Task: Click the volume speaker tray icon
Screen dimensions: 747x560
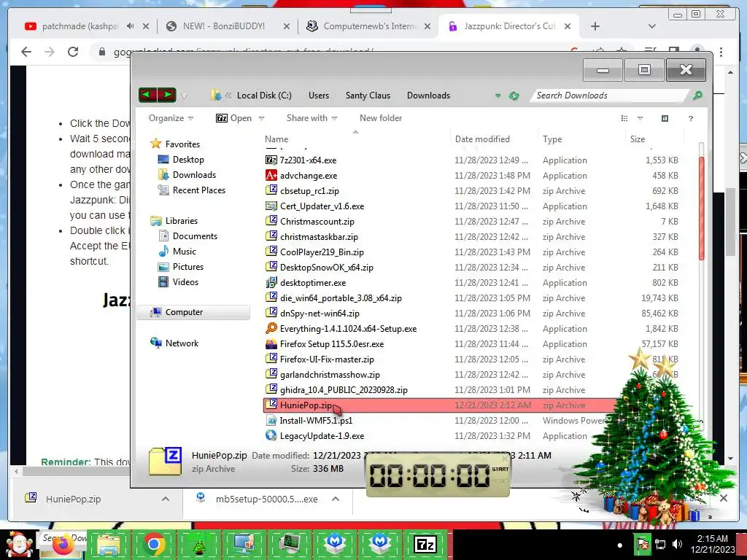Action: [x=676, y=544]
